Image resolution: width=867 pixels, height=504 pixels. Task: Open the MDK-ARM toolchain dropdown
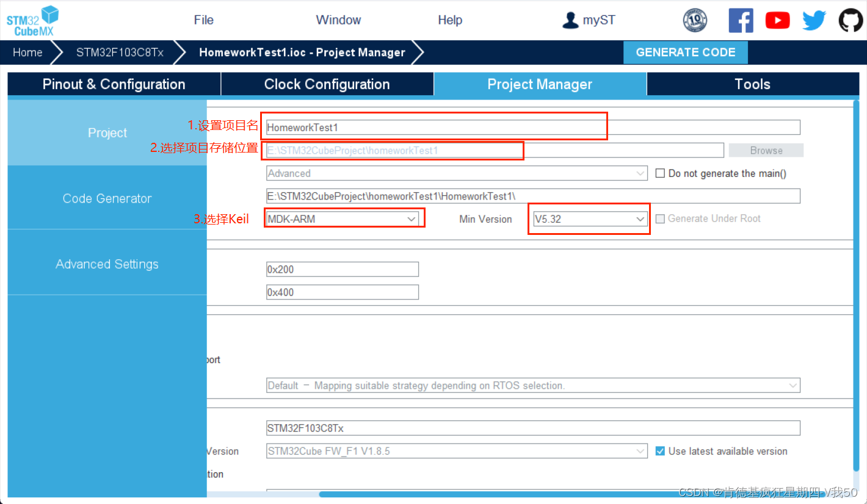coord(343,219)
